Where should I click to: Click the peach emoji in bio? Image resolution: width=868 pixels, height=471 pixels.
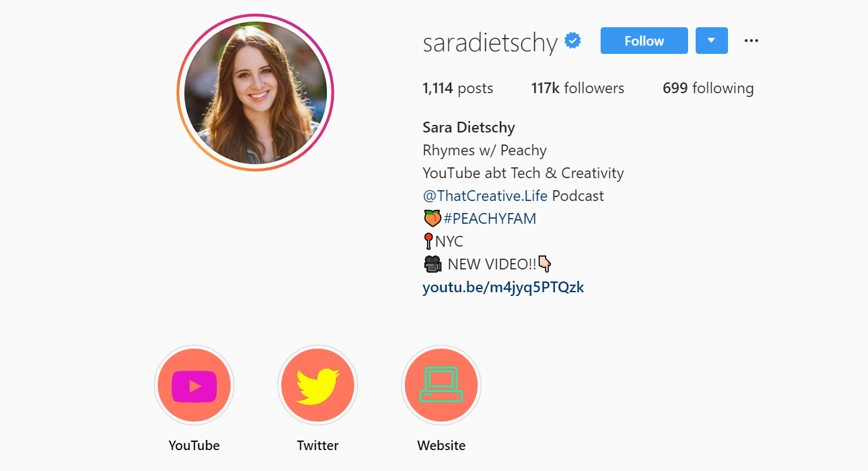pos(432,219)
